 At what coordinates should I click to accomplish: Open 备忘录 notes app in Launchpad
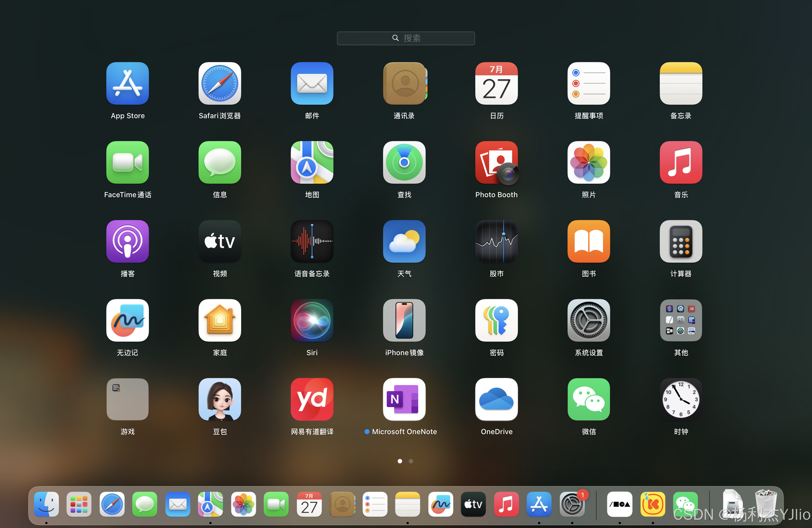pos(681,84)
